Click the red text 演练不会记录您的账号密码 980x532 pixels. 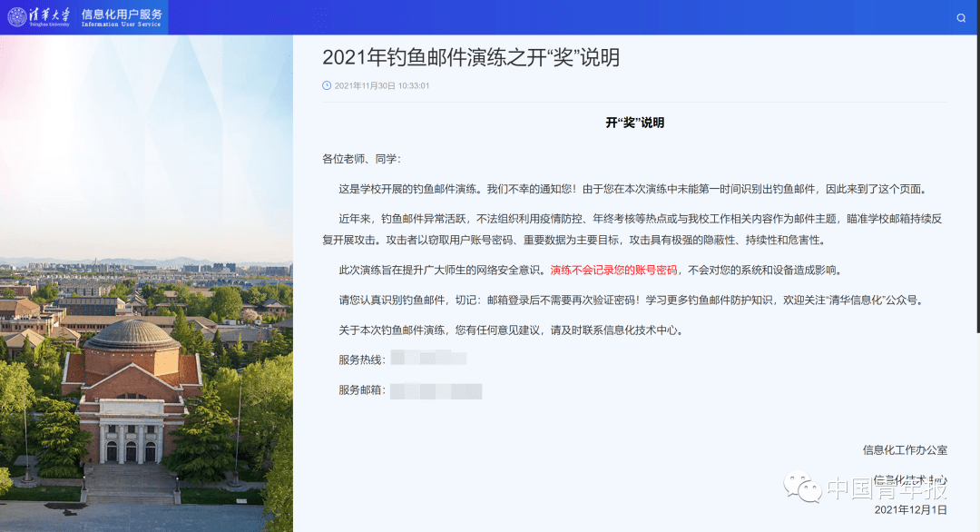[x=613, y=270]
